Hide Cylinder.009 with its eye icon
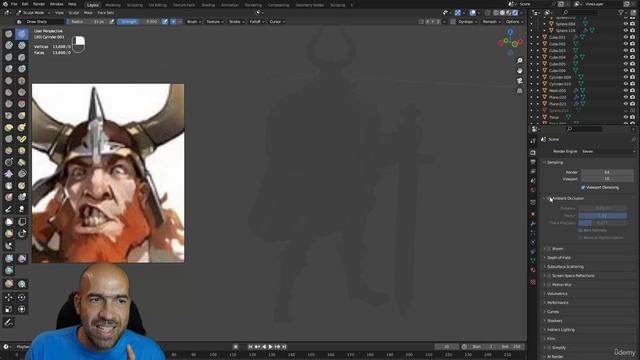 pyautogui.click(x=626, y=77)
